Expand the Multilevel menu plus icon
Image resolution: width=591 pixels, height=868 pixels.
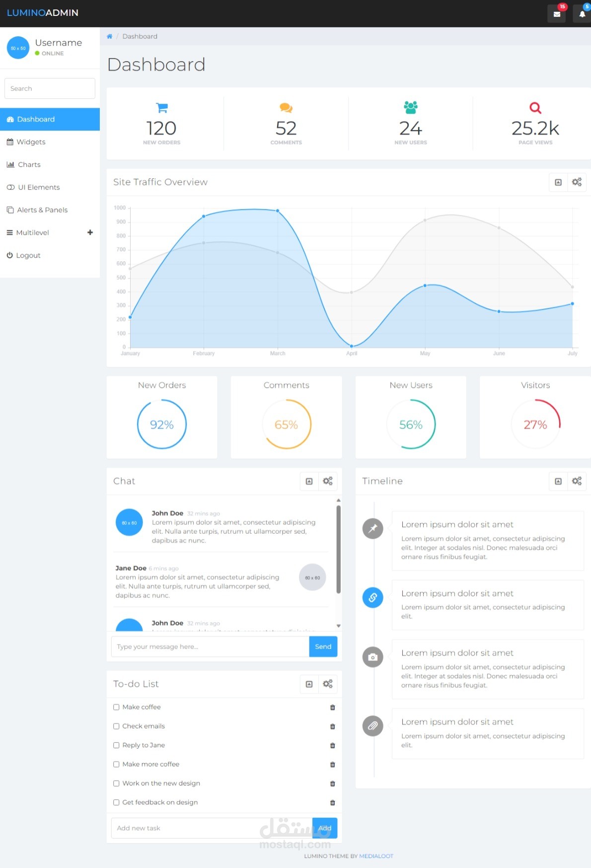tap(90, 232)
